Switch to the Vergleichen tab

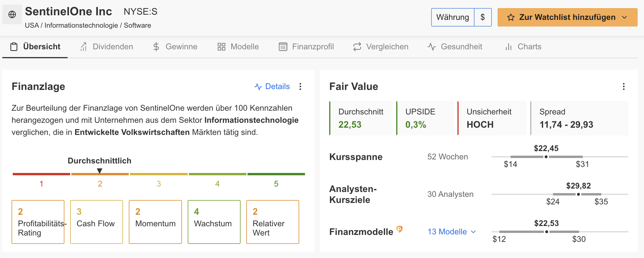point(381,47)
